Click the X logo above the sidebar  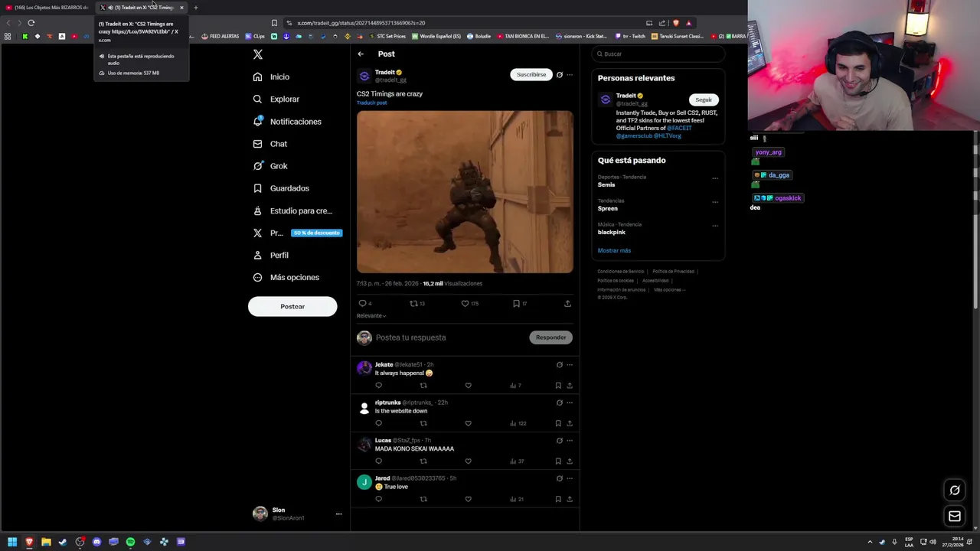(258, 54)
